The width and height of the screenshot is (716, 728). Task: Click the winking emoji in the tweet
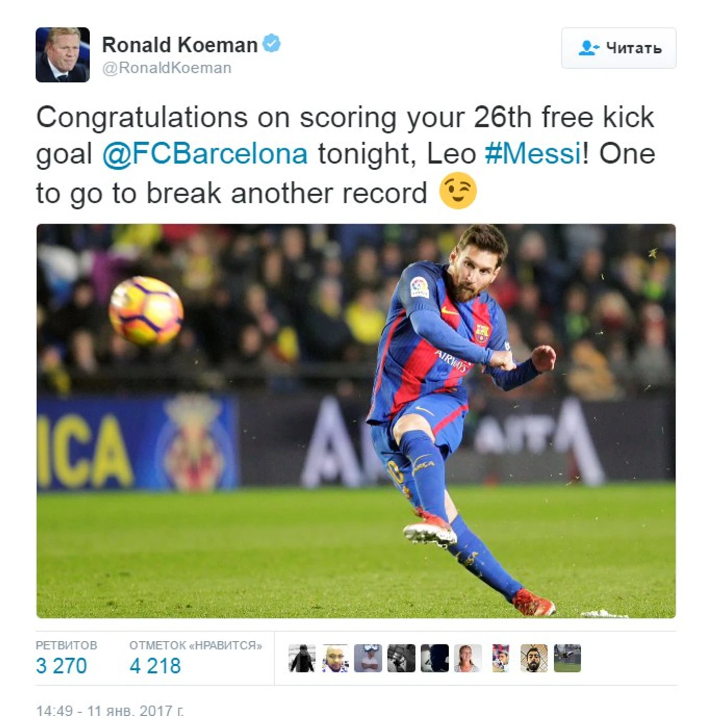point(457,191)
